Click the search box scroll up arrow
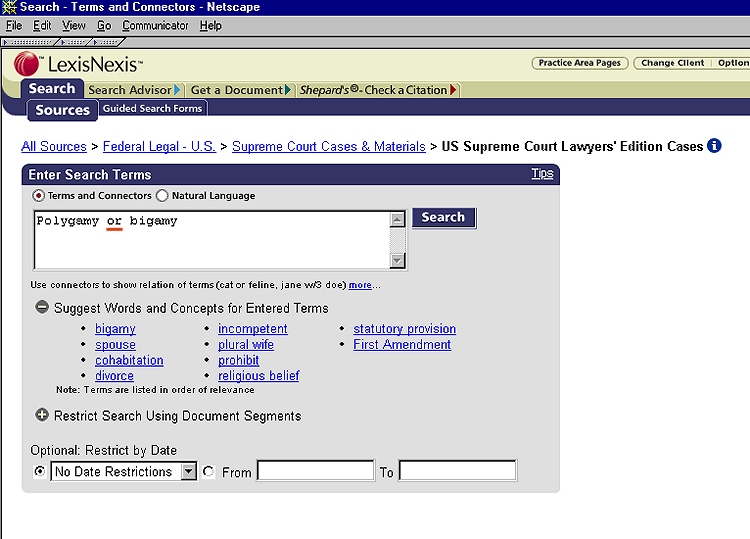The width and height of the screenshot is (750, 539). (x=397, y=220)
